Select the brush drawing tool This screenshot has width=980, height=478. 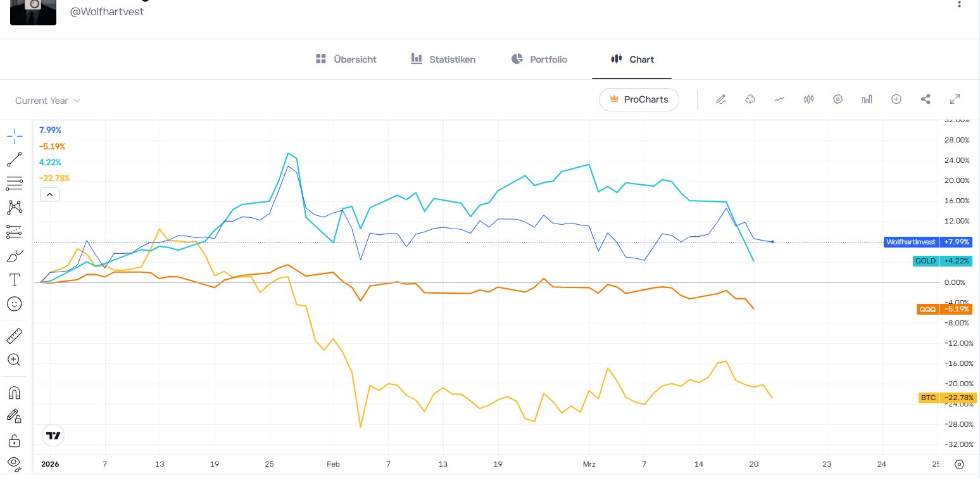14,256
